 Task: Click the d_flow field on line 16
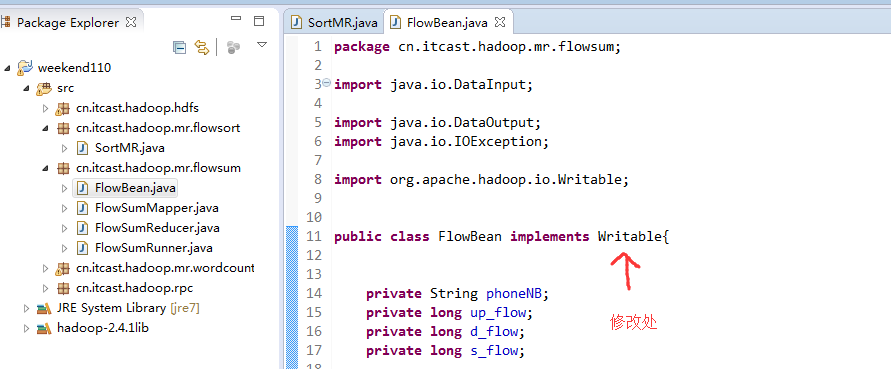494,331
